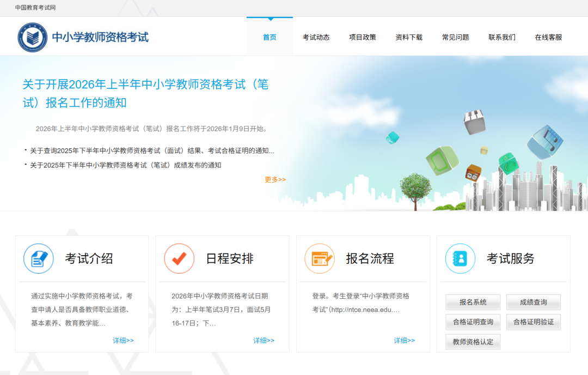588x375 pixels.
Task: Open the 2025下半年笔试成绩发布 notice
Action: [125, 165]
